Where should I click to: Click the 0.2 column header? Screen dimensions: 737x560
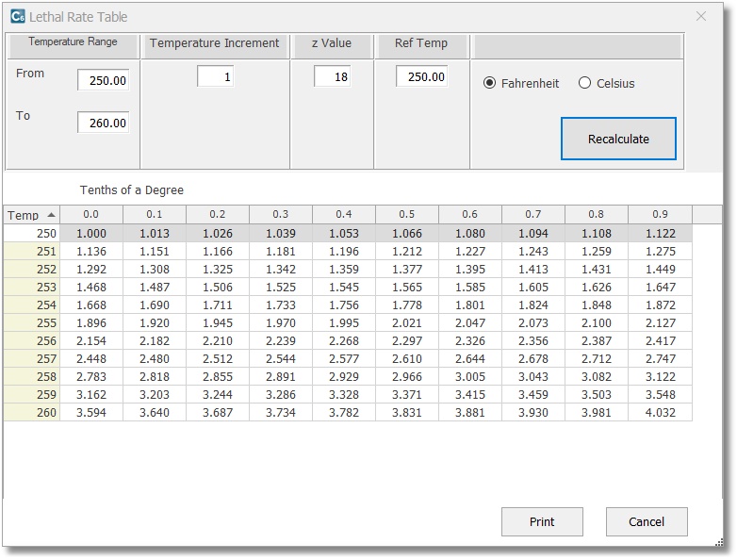pyautogui.click(x=218, y=214)
